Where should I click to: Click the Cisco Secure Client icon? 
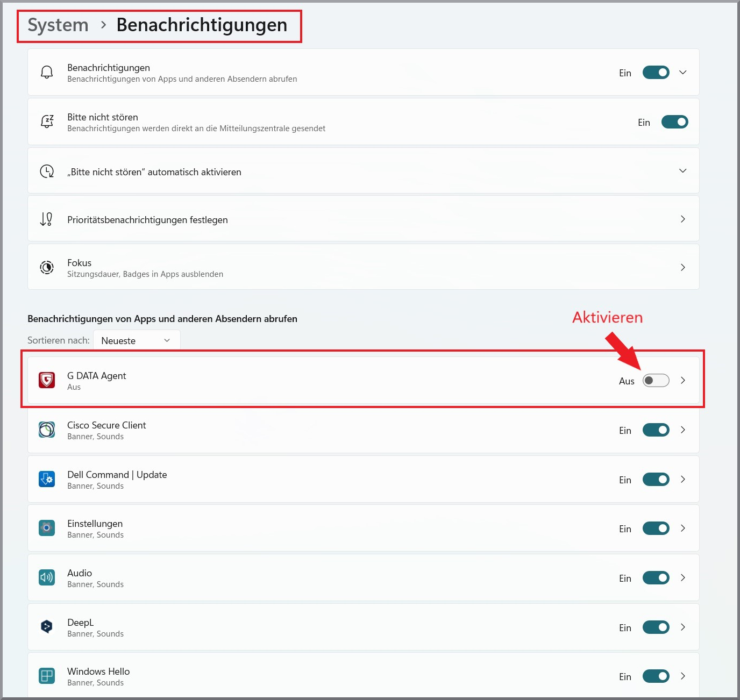point(47,430)
